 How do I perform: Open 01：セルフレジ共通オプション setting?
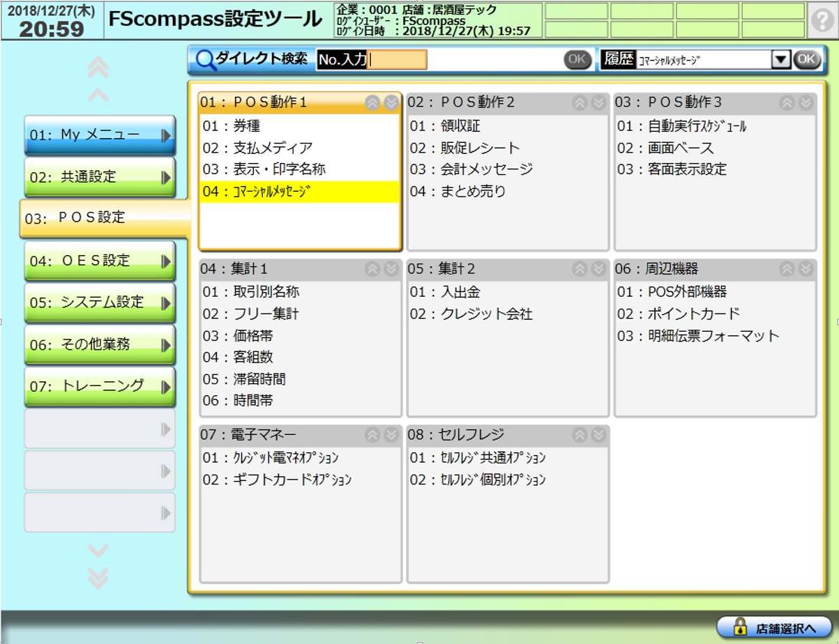(x=508, y=458)
